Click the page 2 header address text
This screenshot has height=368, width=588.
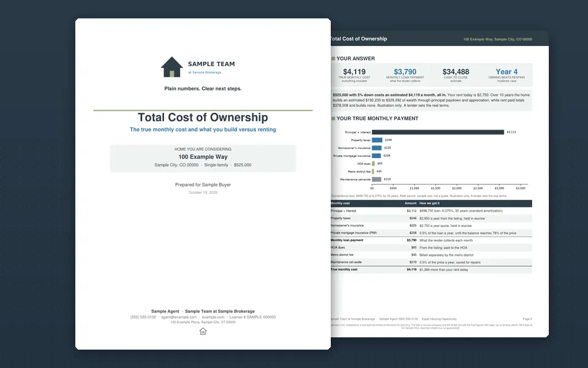tap(497, 39)
